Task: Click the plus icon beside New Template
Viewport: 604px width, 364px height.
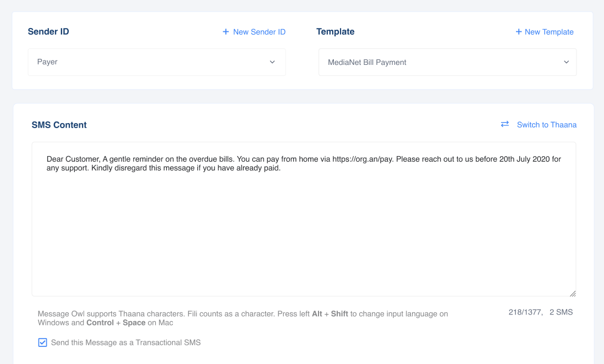Action: pyautogui.click(x=518, y=32)
